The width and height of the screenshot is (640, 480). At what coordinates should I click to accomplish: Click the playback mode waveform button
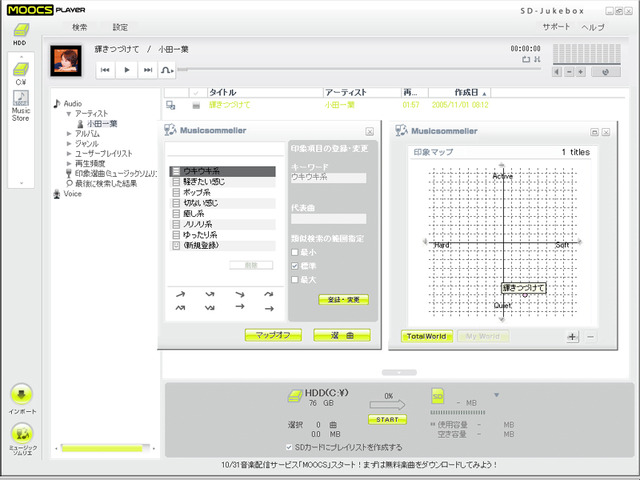(167, 70)
